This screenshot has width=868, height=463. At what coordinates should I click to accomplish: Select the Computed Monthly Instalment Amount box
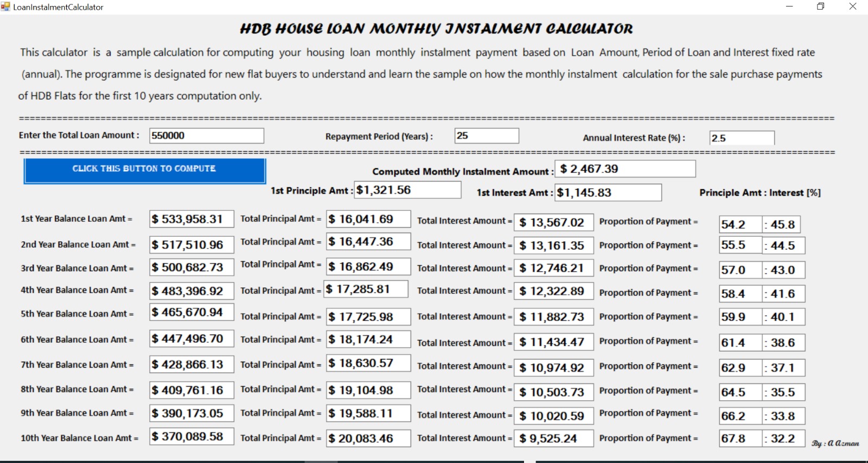click(625, 169)
